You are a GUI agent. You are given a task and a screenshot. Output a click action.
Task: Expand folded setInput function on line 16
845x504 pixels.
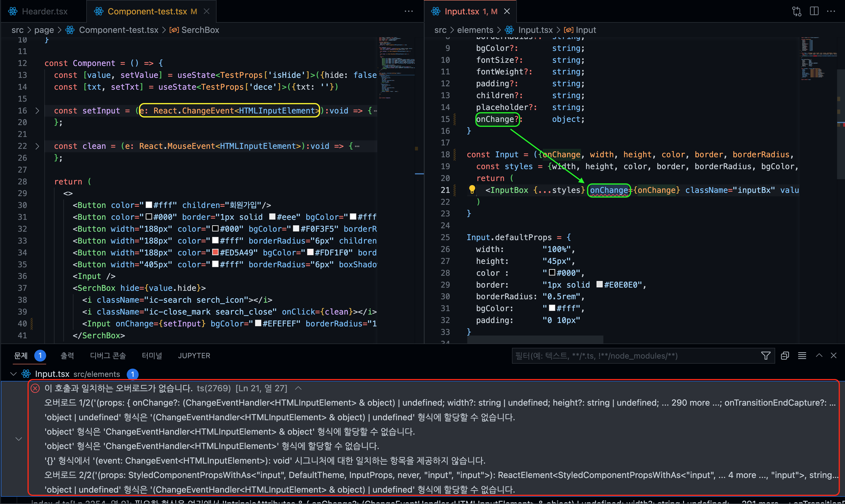point(37,111)
